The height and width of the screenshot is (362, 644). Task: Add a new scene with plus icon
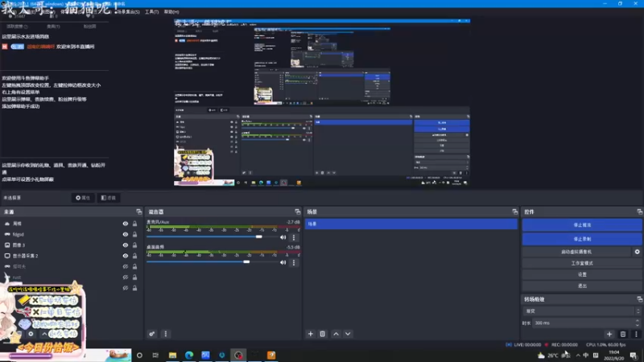[x=311, y=334]
